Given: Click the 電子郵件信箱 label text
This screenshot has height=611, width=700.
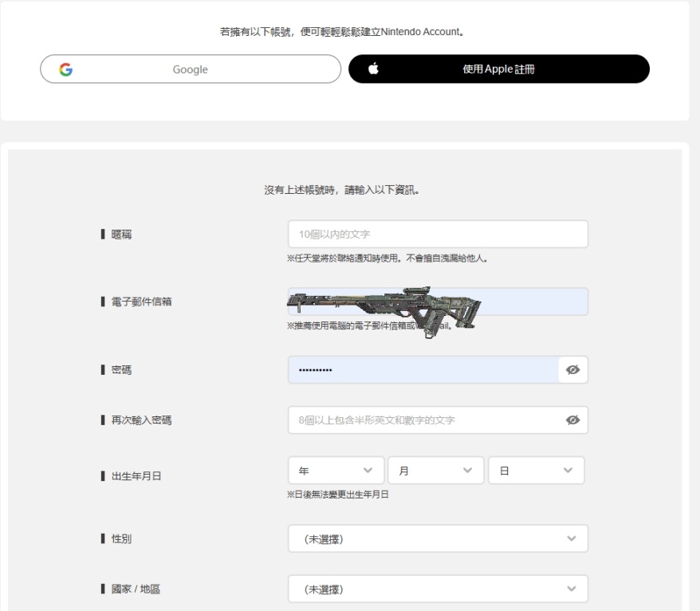Looking at the screenshot, I should click(x=142, y=302).
